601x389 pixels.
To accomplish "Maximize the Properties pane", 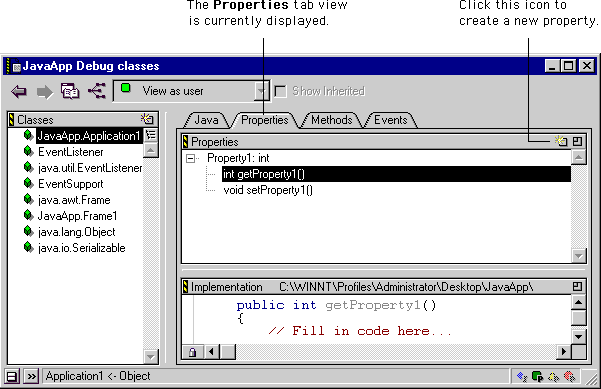I will tap(578, 141).
